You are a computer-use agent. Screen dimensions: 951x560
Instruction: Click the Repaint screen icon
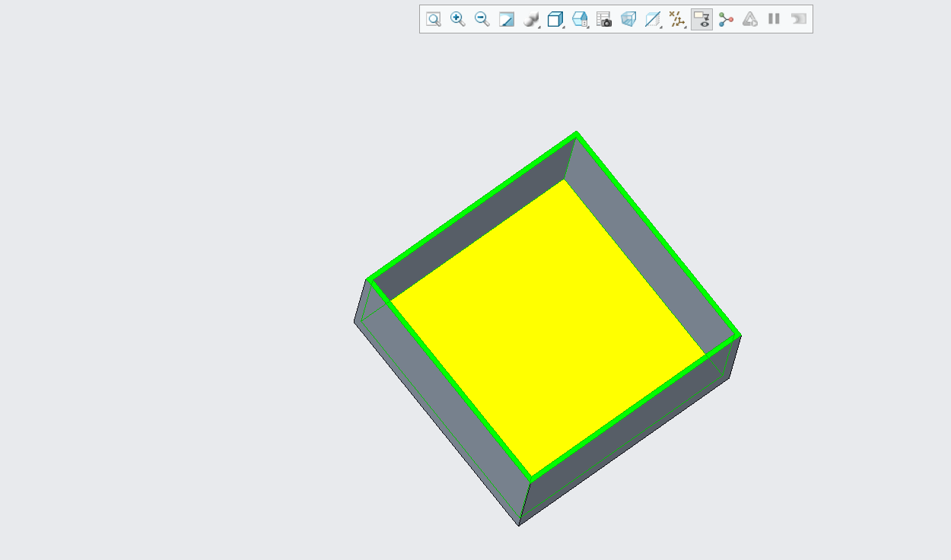[x=507, y=19]
